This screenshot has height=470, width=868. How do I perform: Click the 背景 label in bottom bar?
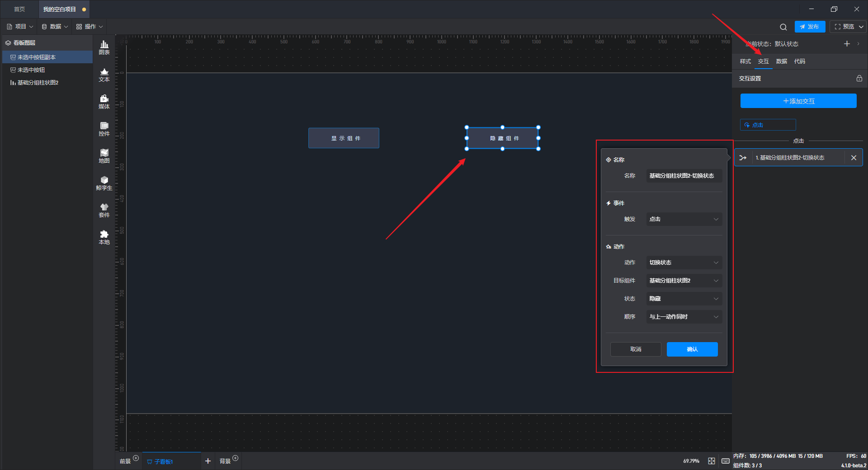[x=225, y=461]
